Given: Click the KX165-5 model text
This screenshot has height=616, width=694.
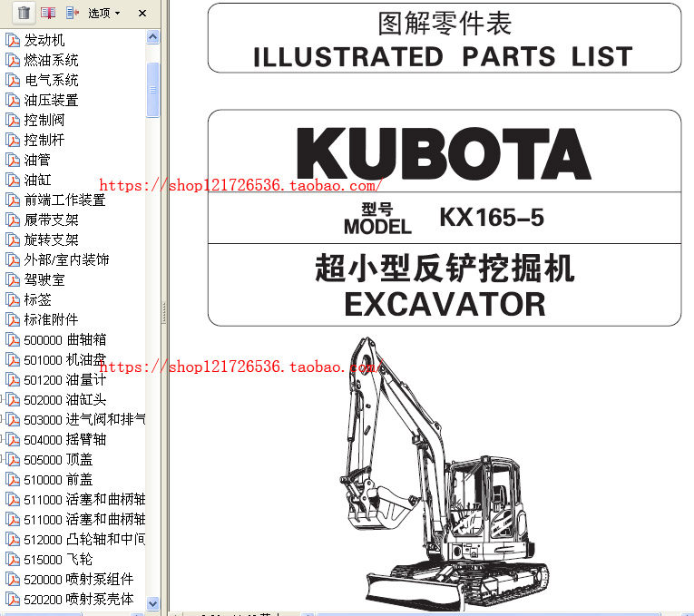Looking at the screenshot, I should pyautogui.click(x=492, y=218).
